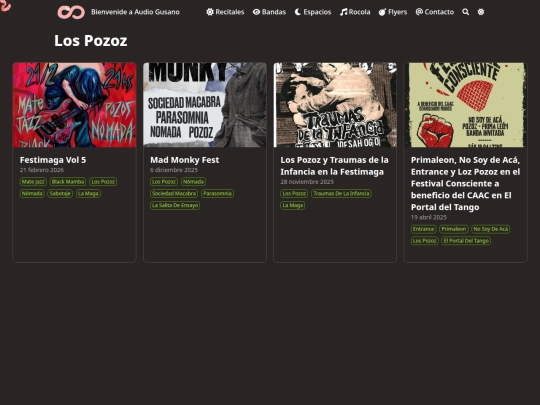The width and height of the screenshot is (540, 405).
Task: Click Los Pozoz tag under Mad Monky Fest
Action: click(164, 181)
